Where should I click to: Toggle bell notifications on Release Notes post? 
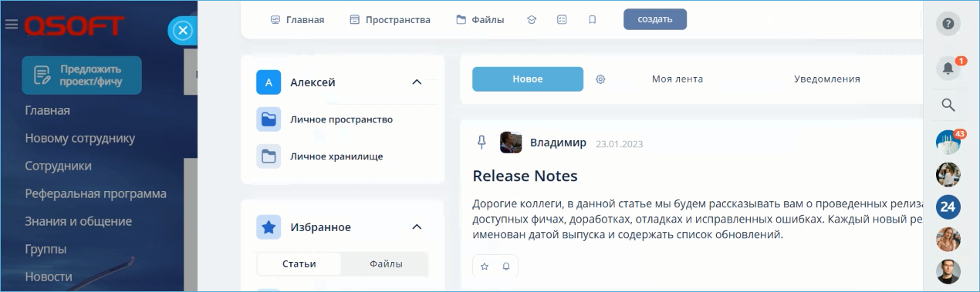pos(506,266)
